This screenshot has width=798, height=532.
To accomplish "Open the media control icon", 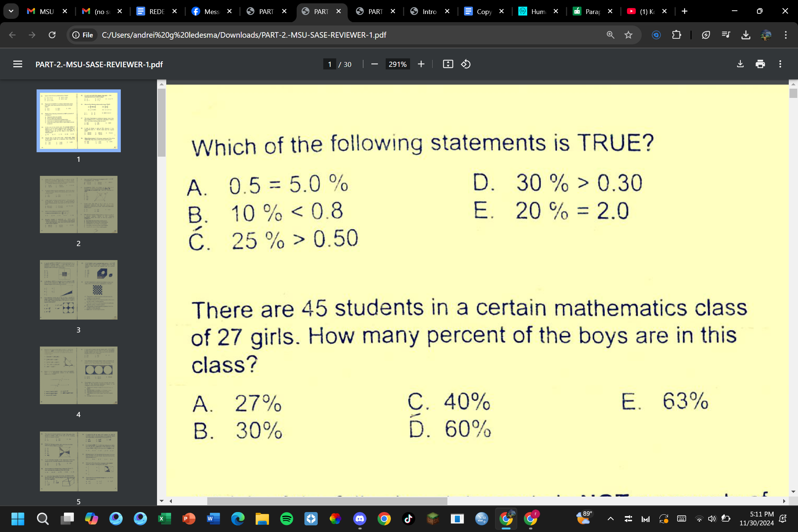I will (x=726, y=35).
